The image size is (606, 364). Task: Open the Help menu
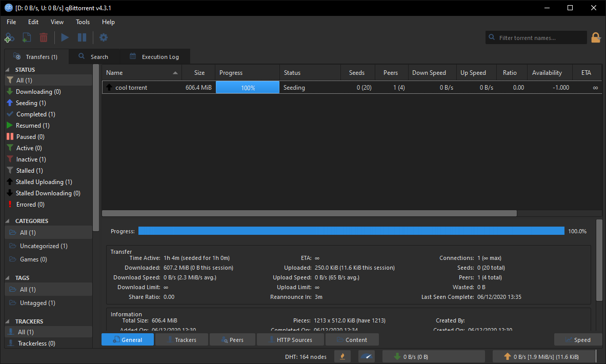click(x=108, y=22)
